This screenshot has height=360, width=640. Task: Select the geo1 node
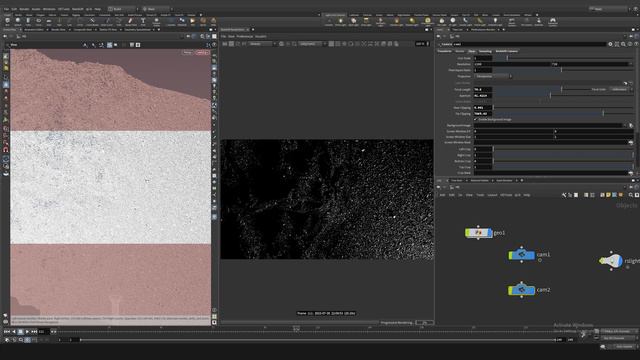[x=478, y=233]
